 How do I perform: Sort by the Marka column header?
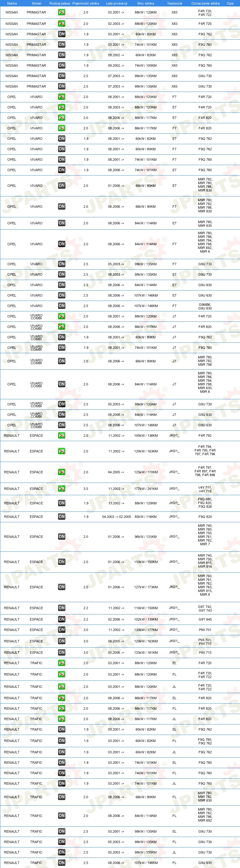(12, 3)
